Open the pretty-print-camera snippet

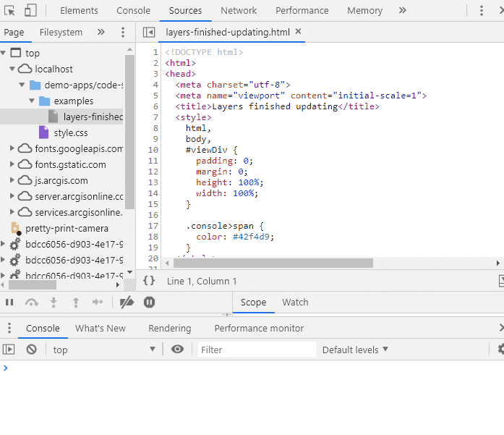coord(67,229)
